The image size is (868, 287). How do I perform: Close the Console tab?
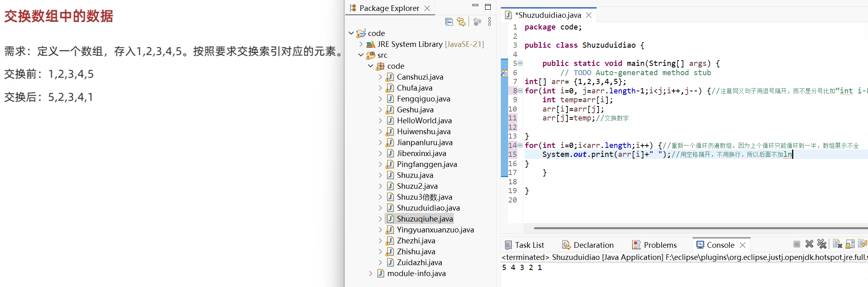[742, 245]
